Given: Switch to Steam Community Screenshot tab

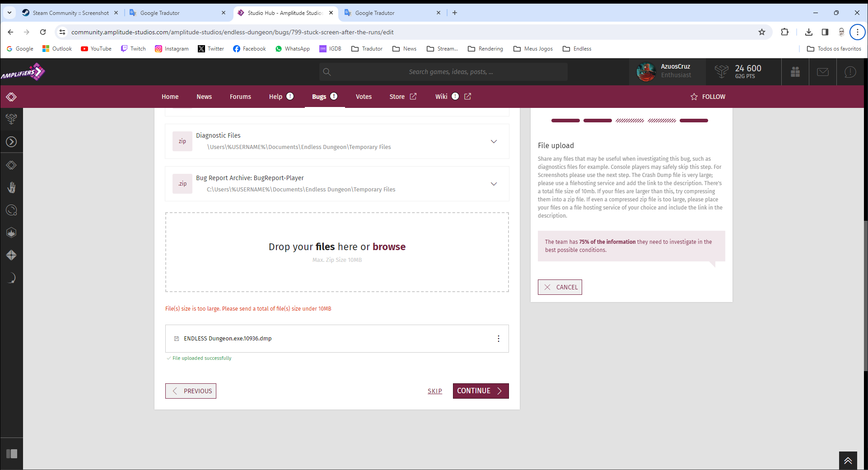Looking at the screenshot, I should click(70, 13).
